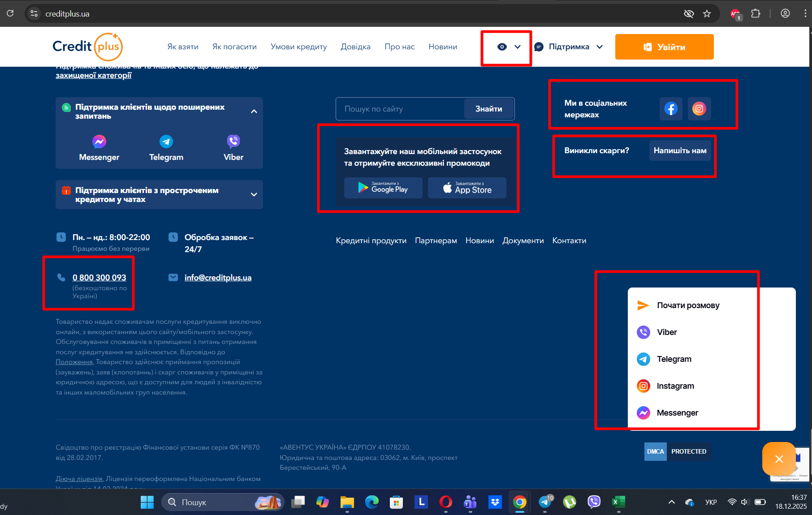Viewport: 812px width, 515px height.
Task: Click the DMCA Protected badge
Action: (x=678, y=451)
